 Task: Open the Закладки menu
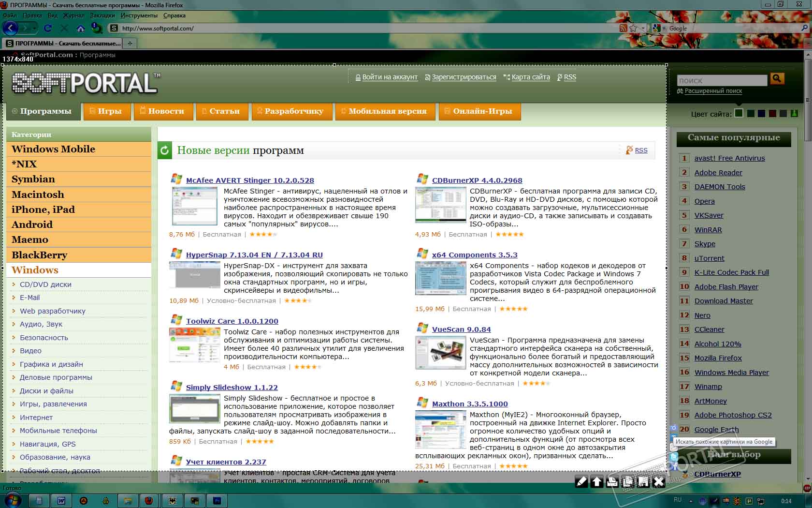(102, 15)
